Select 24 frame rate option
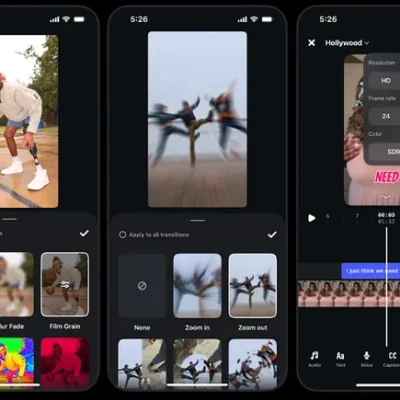This screenshot has width=400, height=400. (x=385, y=116)
